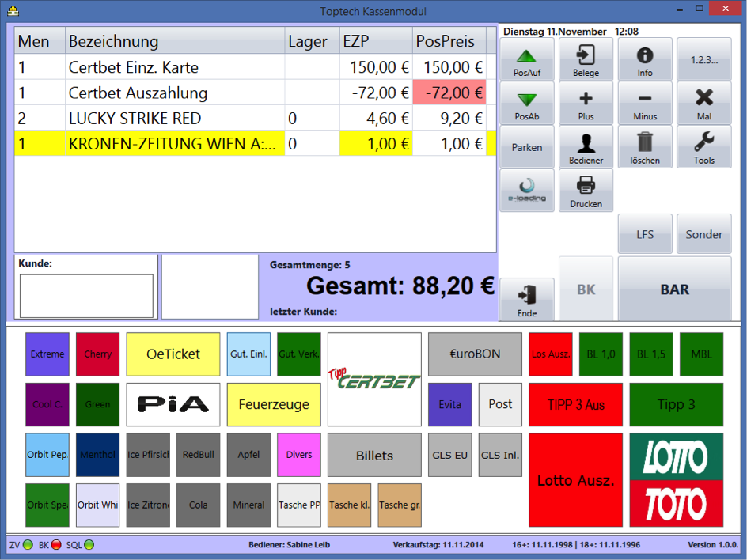
Task: Click the Tasche gr. tile
Action: pos(400,505)
